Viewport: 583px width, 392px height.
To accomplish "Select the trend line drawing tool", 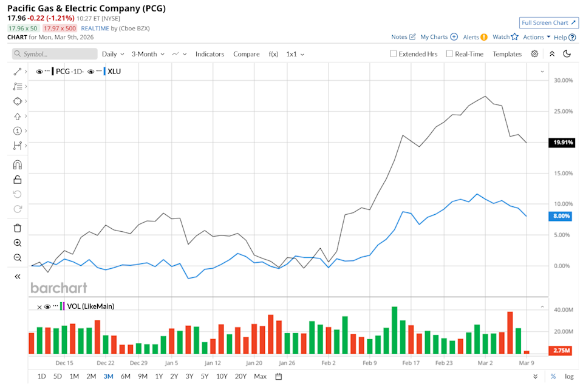I will click(17, 72).
